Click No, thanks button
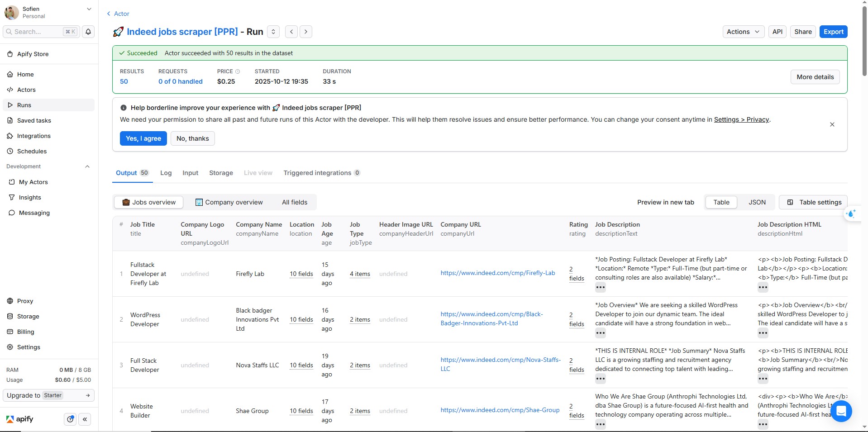This screenshot has width=868, height=432. coord(193,138)
